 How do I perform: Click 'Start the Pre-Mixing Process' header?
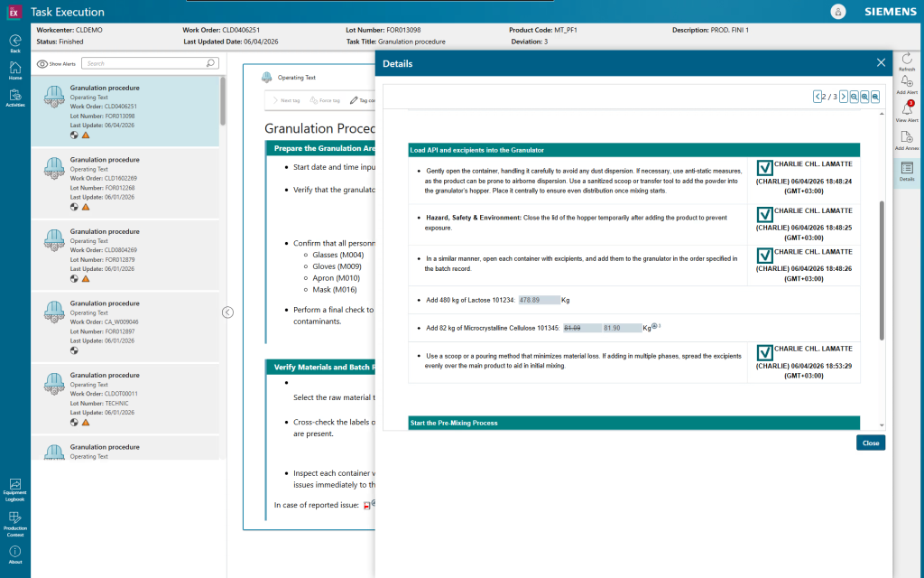[x=633, y=423]
